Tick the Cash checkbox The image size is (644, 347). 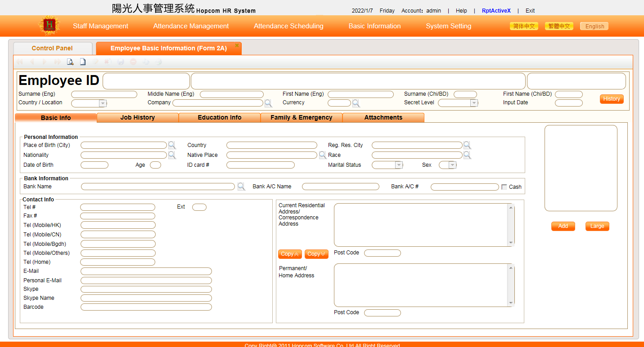504,187
